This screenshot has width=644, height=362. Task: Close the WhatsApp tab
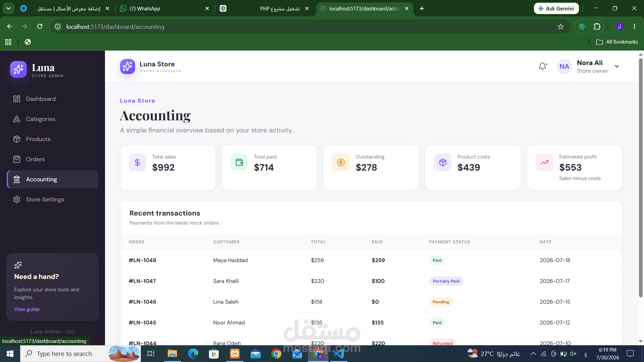(207, 8)
